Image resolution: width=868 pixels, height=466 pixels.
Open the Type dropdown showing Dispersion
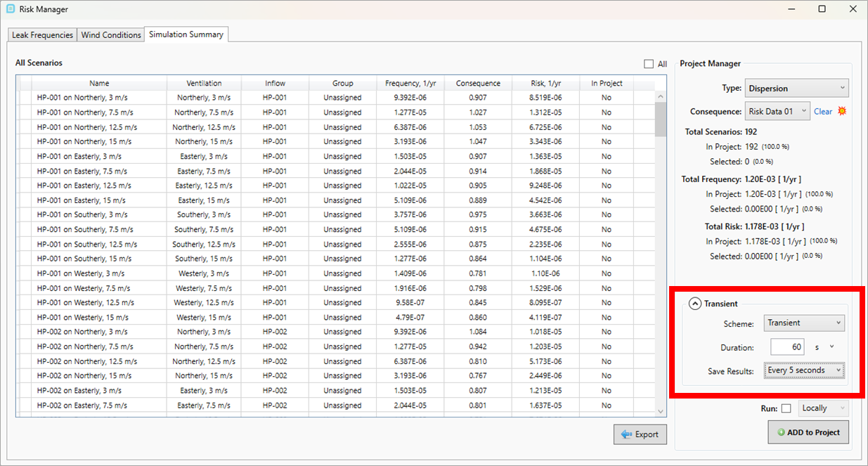click(x=796, y=89)
